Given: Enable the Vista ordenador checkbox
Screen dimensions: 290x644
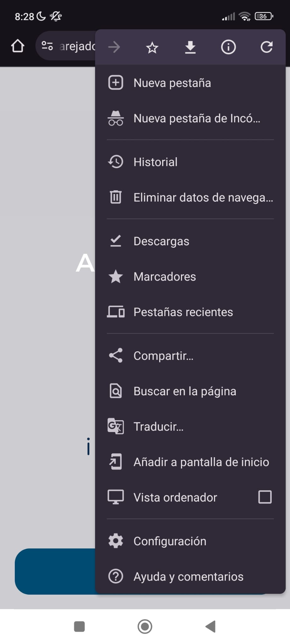Looking at the screenshot, I should pyautogui.click(x=265, y=497).
